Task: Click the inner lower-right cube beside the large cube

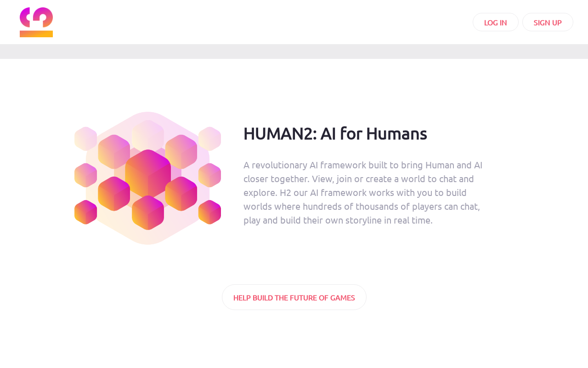Action: coord(181,194)
